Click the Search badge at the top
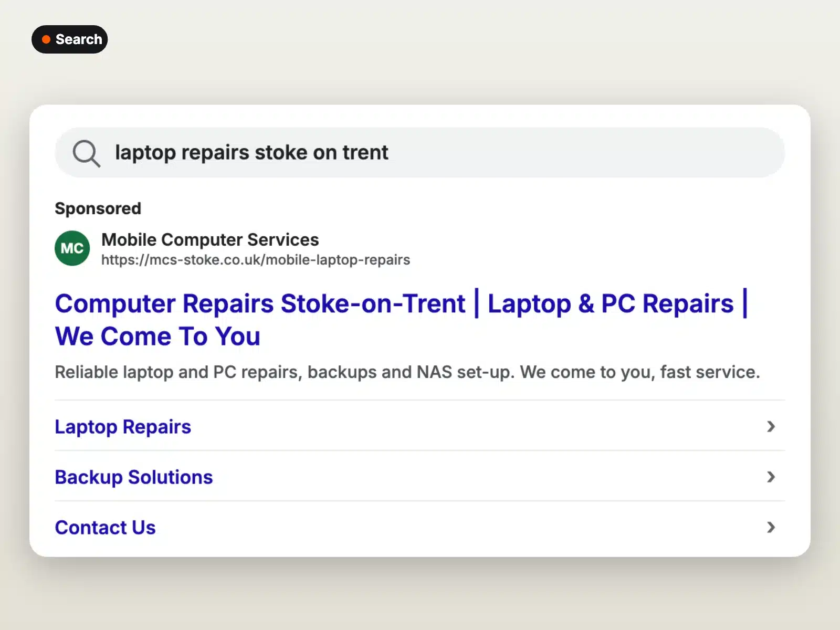840x630 pixels. pos(70,39)
